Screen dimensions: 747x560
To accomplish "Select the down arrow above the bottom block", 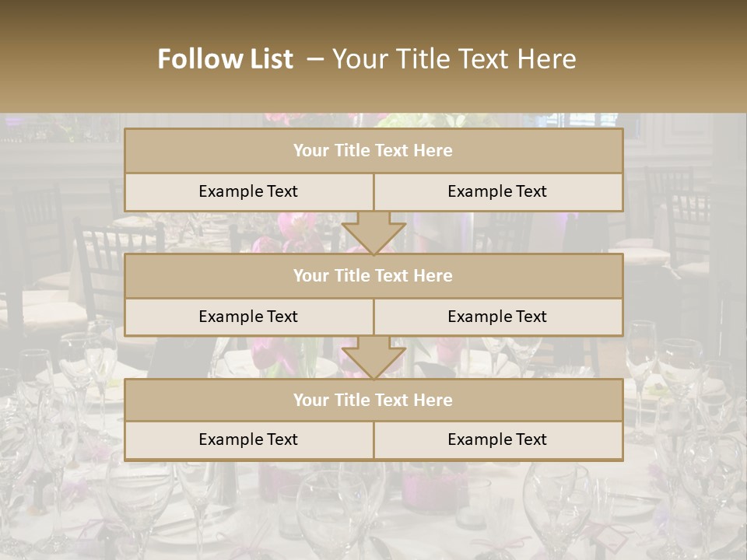I will coord(373,358).
